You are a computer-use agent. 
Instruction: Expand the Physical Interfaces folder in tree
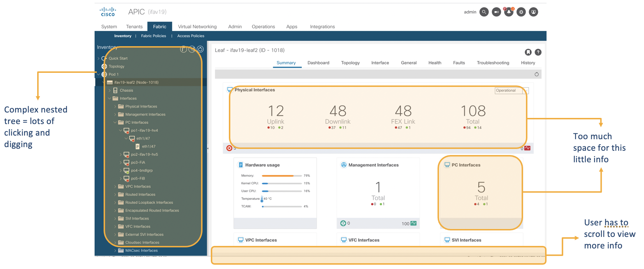[x=115, y=106]
